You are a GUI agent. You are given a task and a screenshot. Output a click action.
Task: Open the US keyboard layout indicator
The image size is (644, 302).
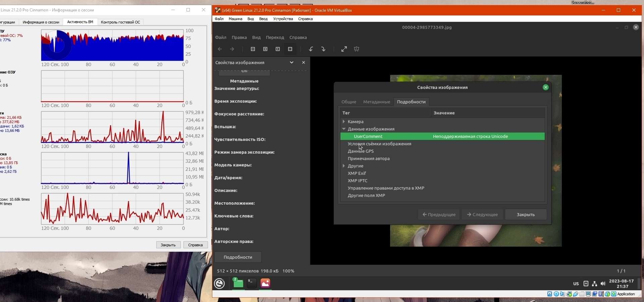click(x=576, y=284)
